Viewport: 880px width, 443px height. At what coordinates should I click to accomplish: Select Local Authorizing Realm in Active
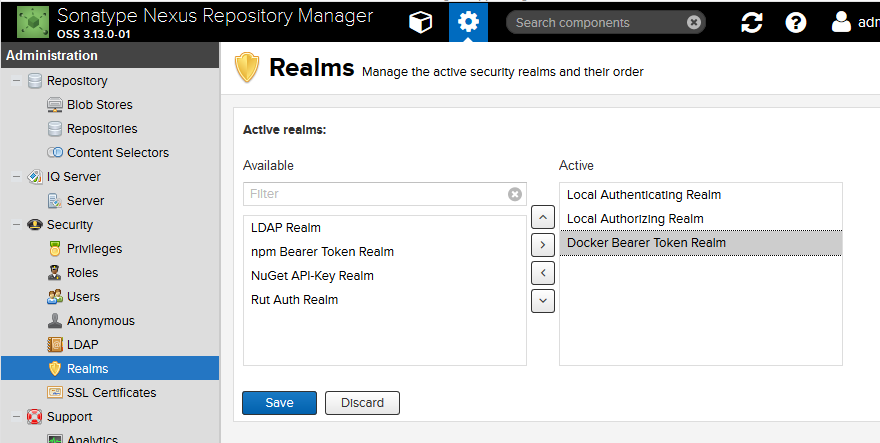pos(635,219)
